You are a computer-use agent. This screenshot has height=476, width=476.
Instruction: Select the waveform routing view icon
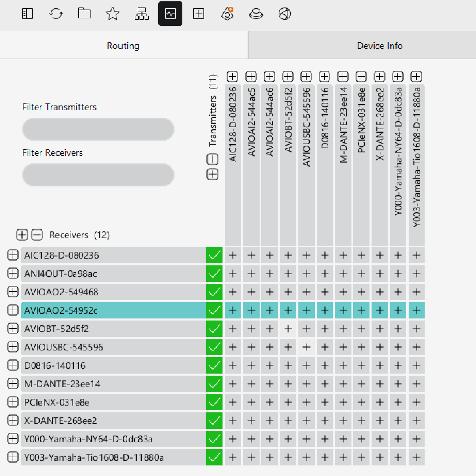click(x=170, y=14)
